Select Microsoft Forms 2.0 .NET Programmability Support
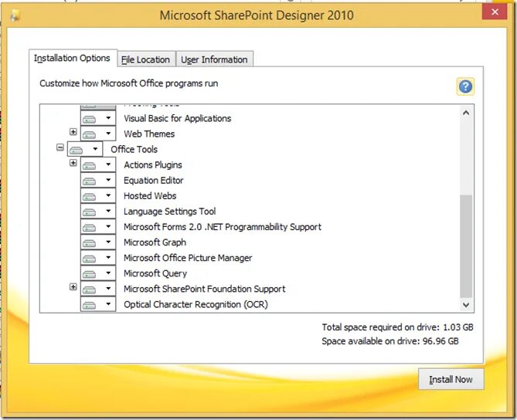This screenshot has width=517, height=420. (223, 227)
